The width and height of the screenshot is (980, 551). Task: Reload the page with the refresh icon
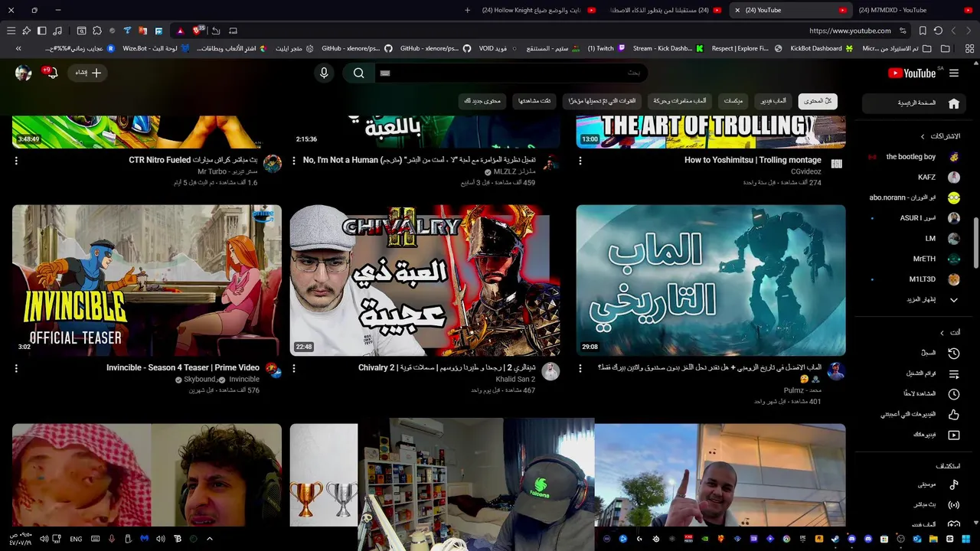938,31
